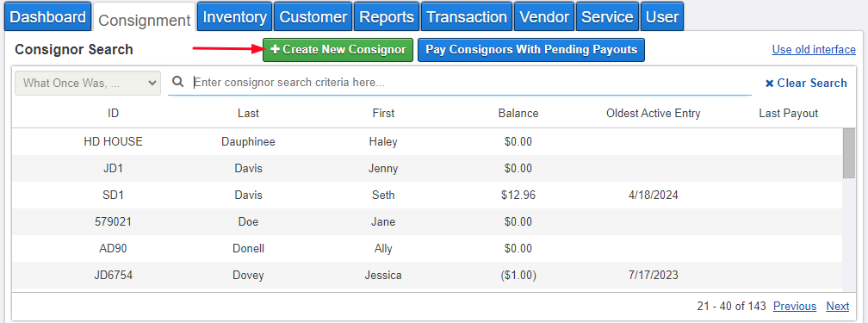Select the Transaction tab
The height and width of the screenshot is (323, 868).
click(x=467, y=16)
